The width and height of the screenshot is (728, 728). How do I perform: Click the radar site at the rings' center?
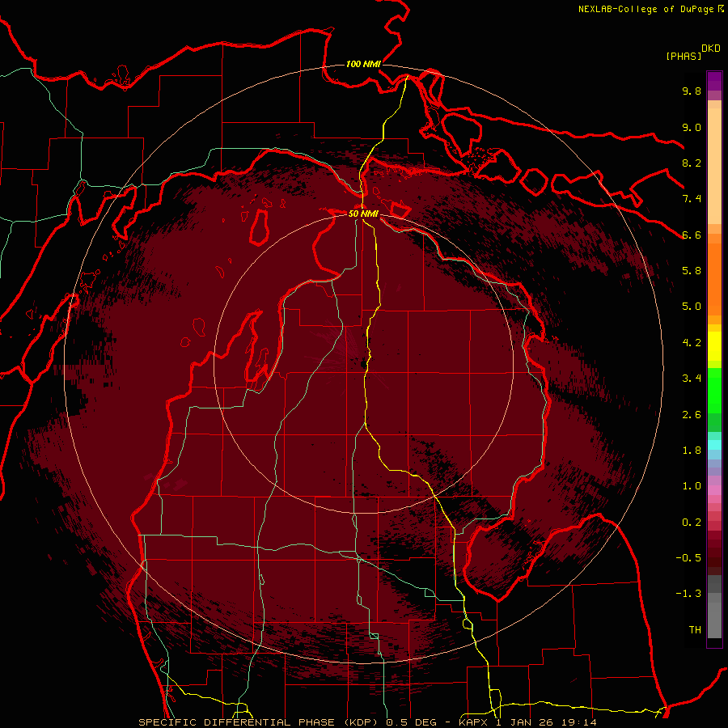point(363,363)
